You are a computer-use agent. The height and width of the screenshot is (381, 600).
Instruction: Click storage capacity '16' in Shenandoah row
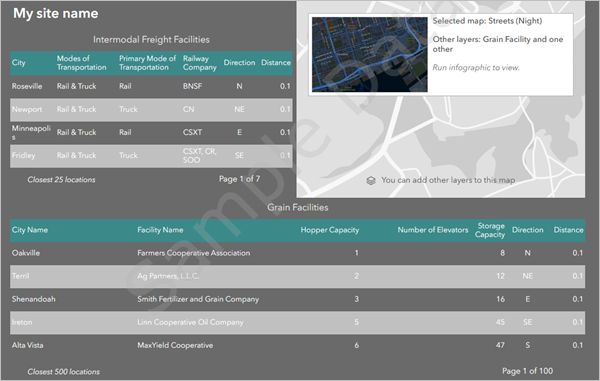[x=501, y=299]
